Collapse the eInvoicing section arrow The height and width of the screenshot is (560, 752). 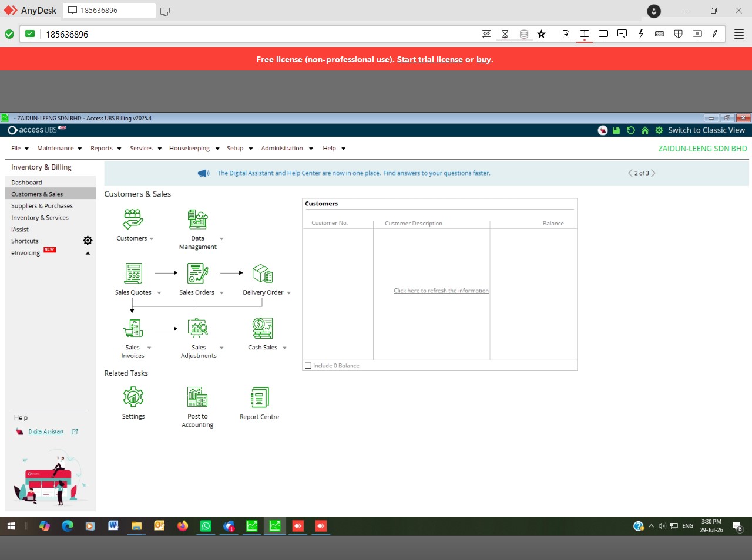point(88,254)
